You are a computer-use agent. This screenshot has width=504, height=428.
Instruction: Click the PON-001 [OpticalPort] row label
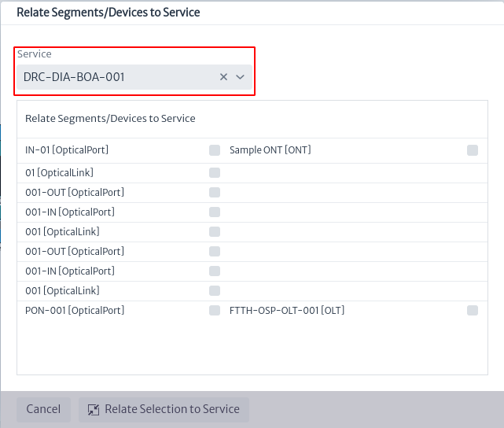(x=75, y=310)
